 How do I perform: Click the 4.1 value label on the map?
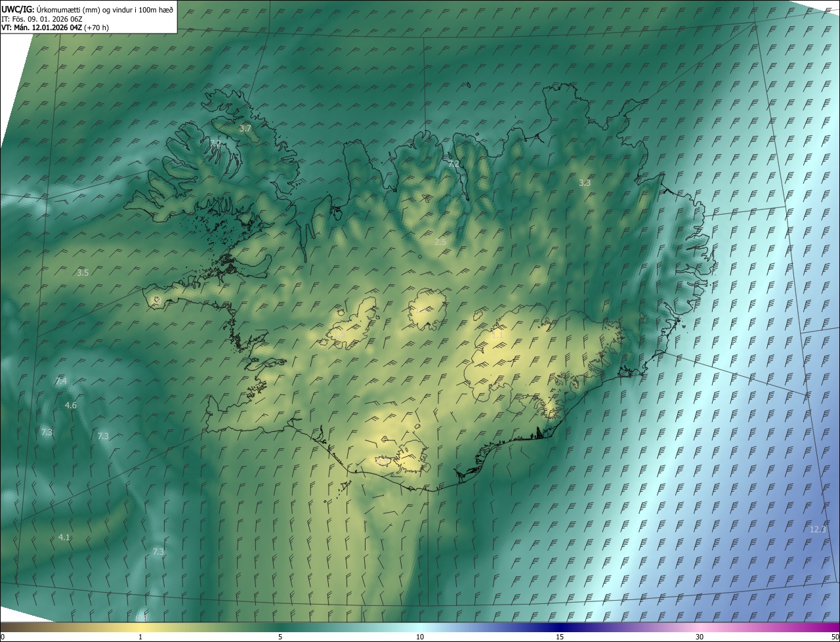tap(64, 537)
